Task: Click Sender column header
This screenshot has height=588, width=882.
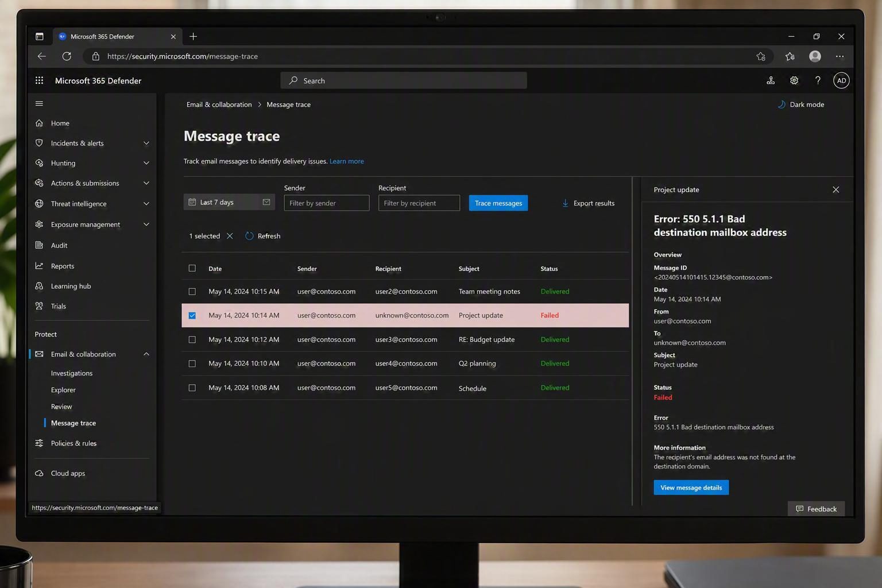Action: click(x=307, y=269)
